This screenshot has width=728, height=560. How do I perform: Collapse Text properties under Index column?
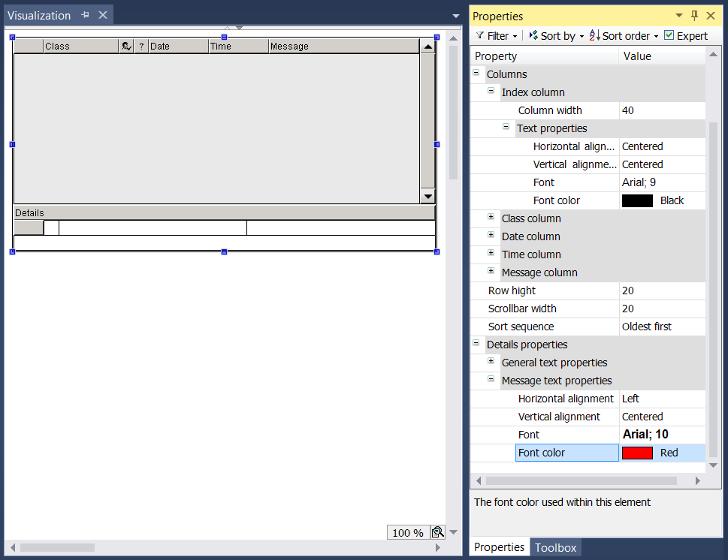coord(506,127)
